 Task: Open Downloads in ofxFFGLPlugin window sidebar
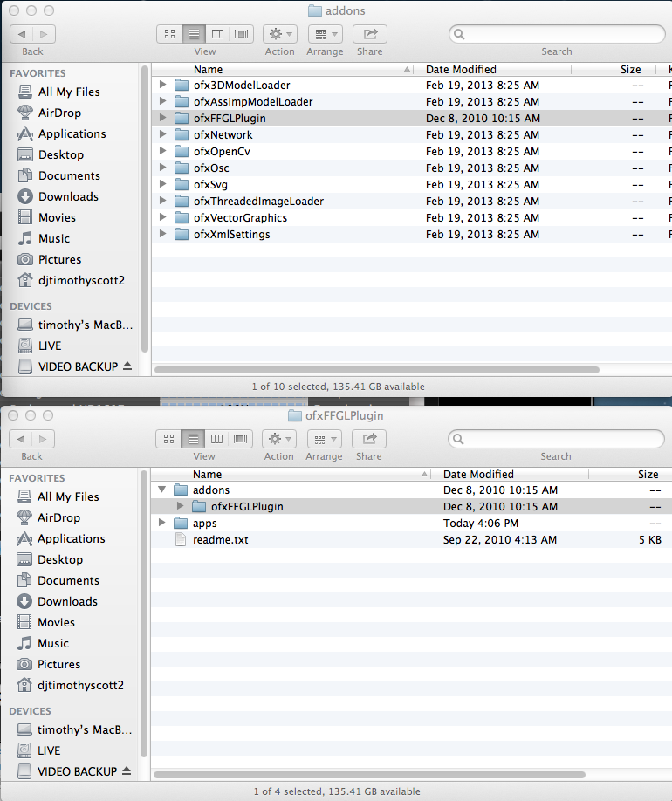(x=67, y=601)
